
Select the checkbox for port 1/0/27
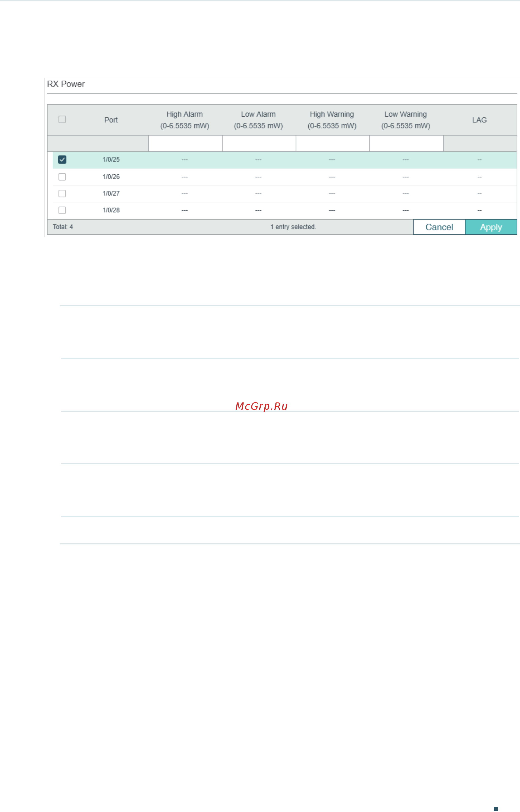click(x=62, y=194)
